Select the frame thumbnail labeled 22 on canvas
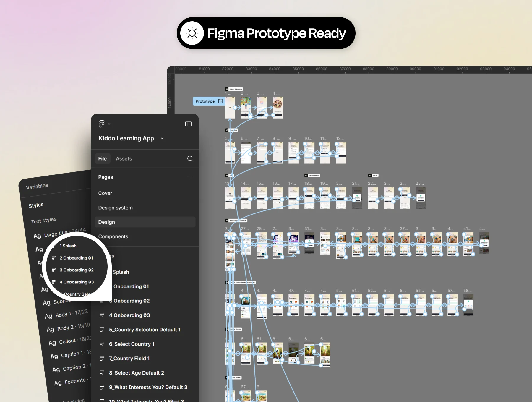Image resolution: width=532 pixels, height=402 pixels. pyautogui.click(x=373, y=198)
